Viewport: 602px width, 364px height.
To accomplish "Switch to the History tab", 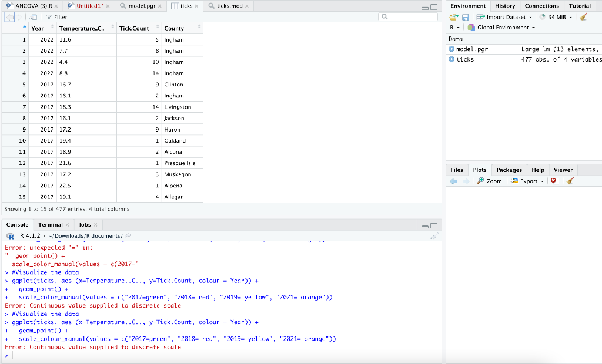I will pos(506,6).
